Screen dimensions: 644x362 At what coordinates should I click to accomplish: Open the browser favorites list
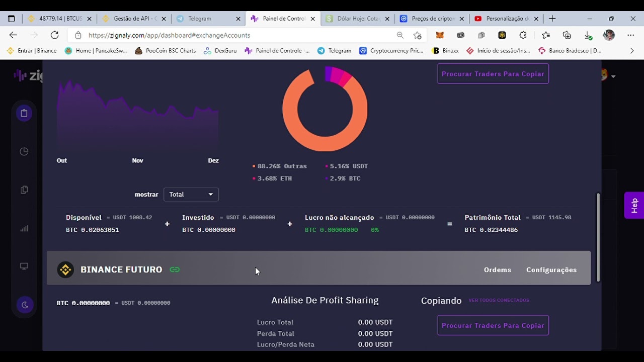546,35
